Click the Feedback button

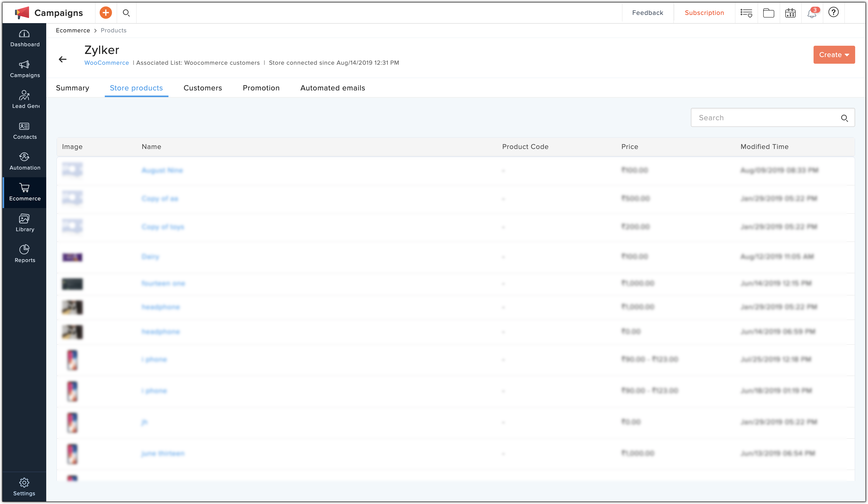pyautogui.click(x=647, y=13)
